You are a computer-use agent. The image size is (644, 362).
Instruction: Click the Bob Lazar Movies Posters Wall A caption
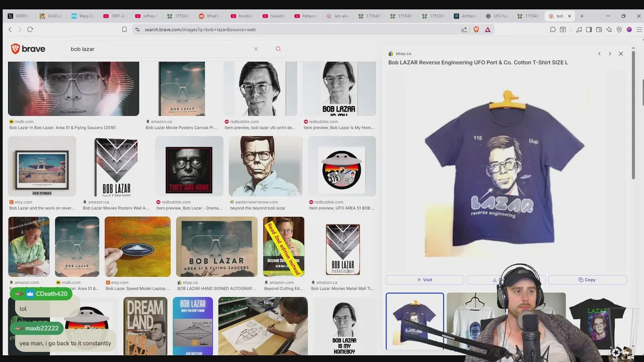[x=116, y=208]
